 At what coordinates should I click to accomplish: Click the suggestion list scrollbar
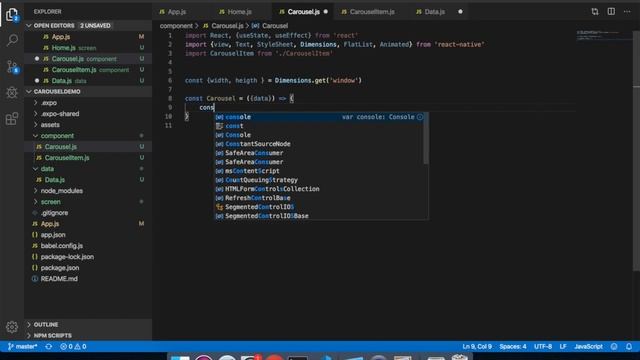tap(426, 138)
